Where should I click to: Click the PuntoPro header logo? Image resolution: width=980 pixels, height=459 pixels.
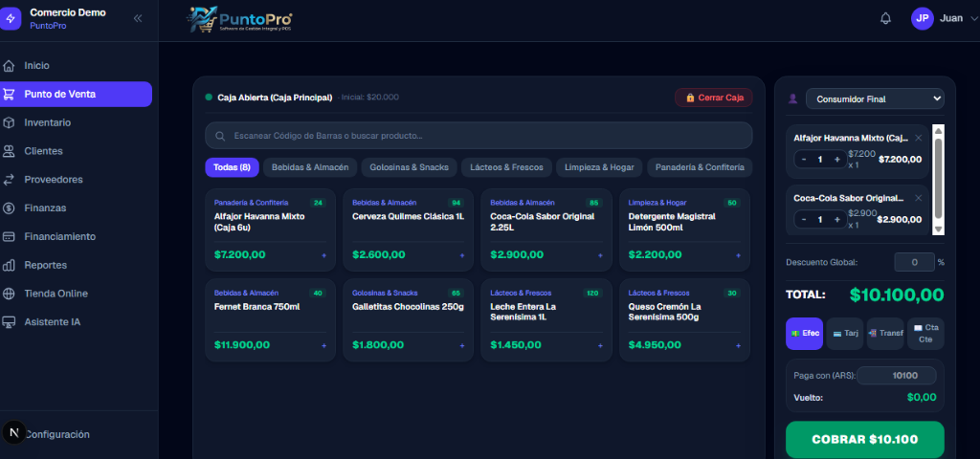point(240,19)
